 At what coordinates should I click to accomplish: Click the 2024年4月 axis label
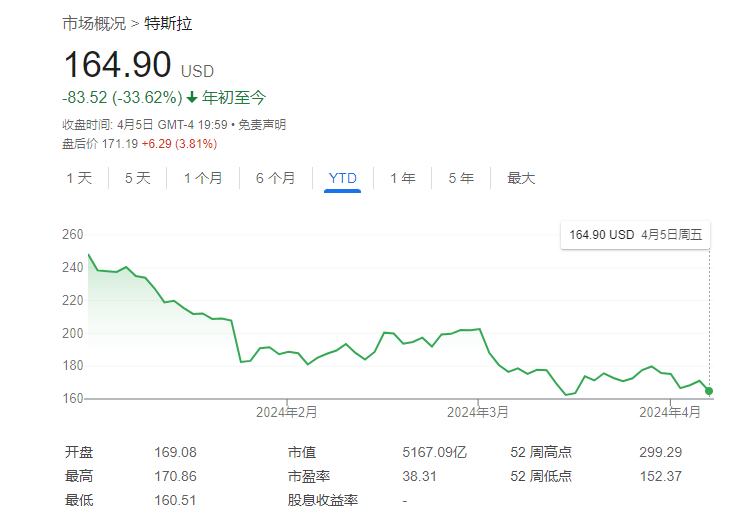tap(670, 412)
